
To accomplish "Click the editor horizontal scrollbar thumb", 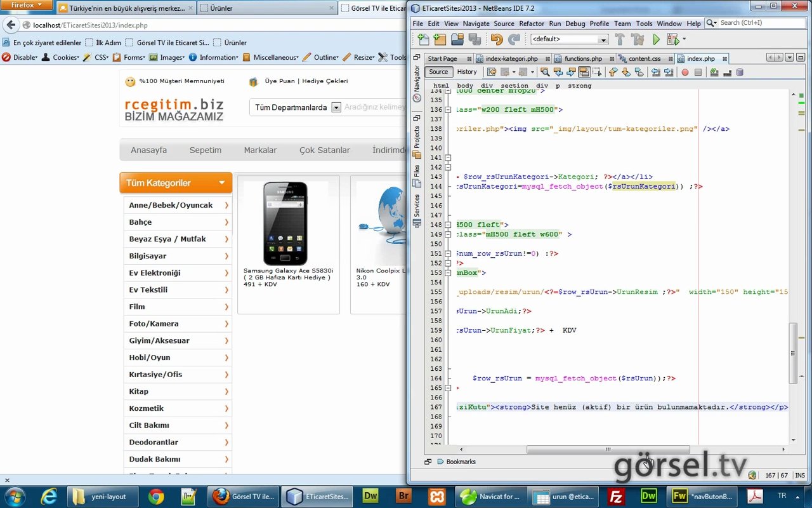I will pyautogui.click(x=608, y=450).
